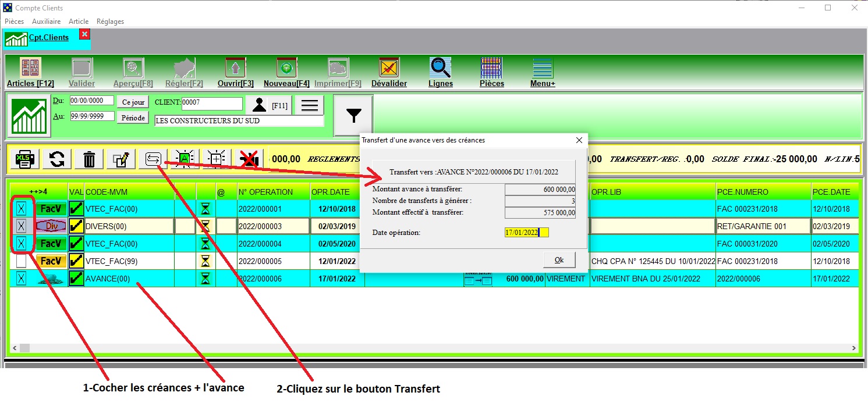868x410 pixels.
Task: Open the Lignes magnifier icon
Action: (x=440, y=68)
